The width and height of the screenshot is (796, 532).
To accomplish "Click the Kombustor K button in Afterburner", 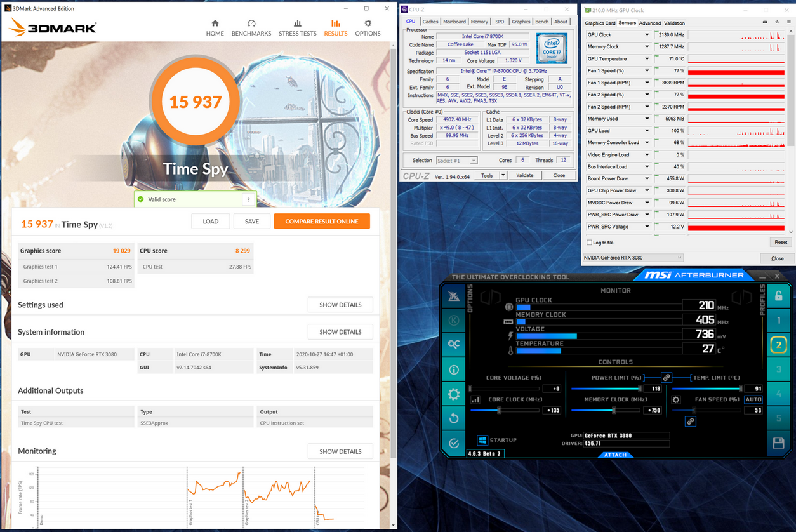I will tap(453, 321).
